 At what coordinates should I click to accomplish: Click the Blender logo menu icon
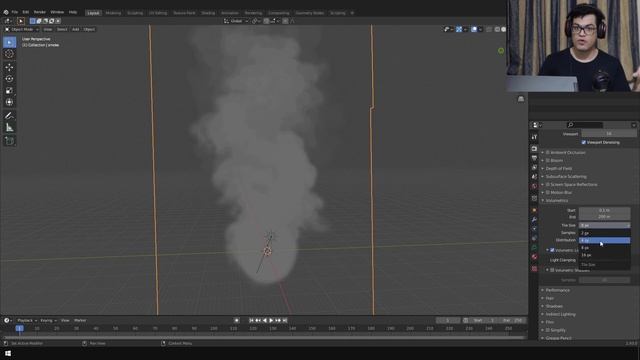pyautogui.click(x=6, y=12)
